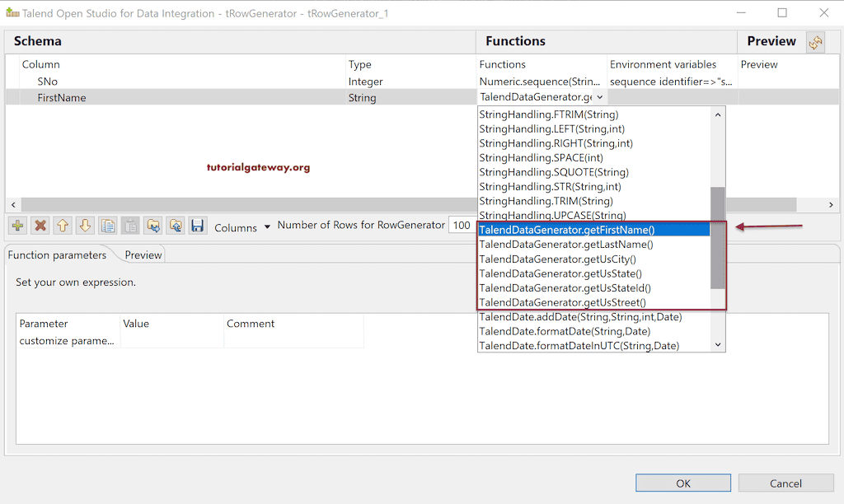Switch to the Function parameters tab

(57, 255)
